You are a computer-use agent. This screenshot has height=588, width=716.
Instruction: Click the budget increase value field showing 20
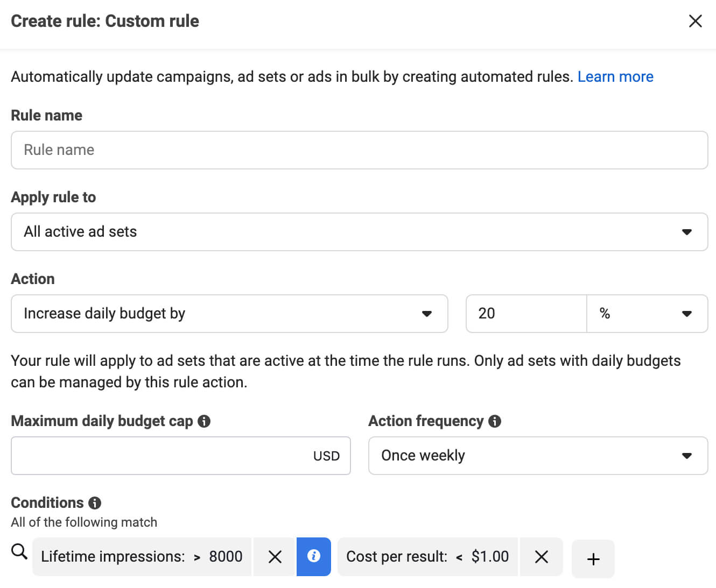tap(526, 314)
